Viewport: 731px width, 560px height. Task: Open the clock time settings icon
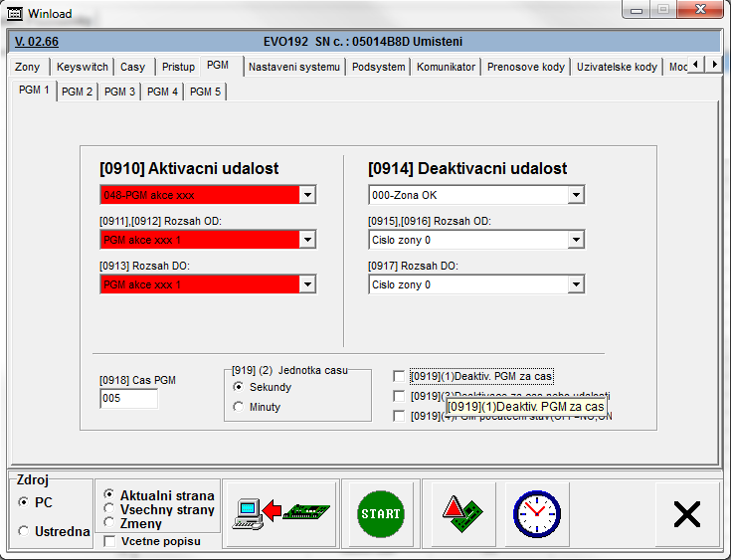[x=537, y=513]
